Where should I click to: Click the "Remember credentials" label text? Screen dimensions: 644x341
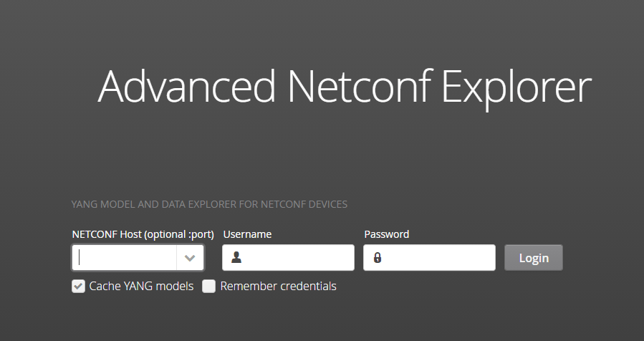click(278, 287)
